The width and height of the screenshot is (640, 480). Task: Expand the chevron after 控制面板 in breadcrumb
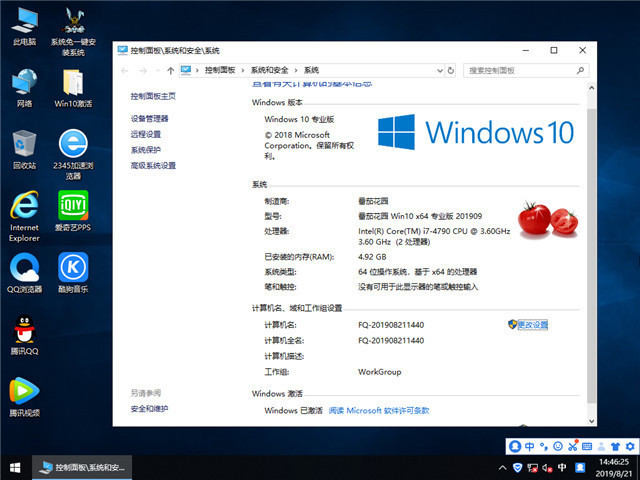pos(243,70)
